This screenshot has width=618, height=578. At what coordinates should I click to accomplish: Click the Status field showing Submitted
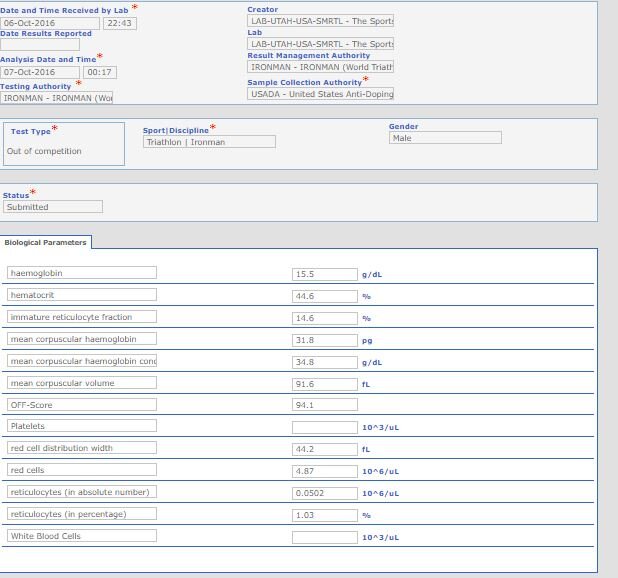[x=53, y=207]
